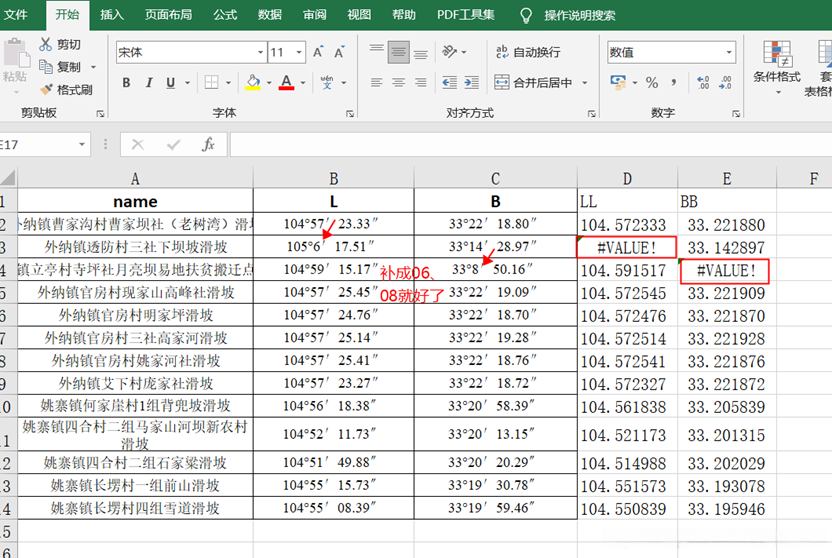This screenshot has height=558, width=832.
Task: Click Increase Font Size icon
Action: [x=318, y=52]
